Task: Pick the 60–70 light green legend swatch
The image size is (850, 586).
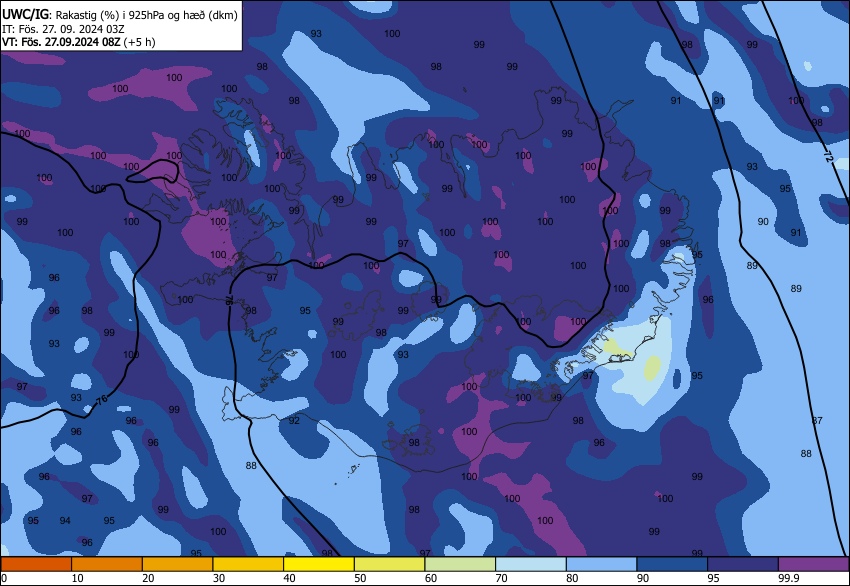Action: [x=460, y=564]
